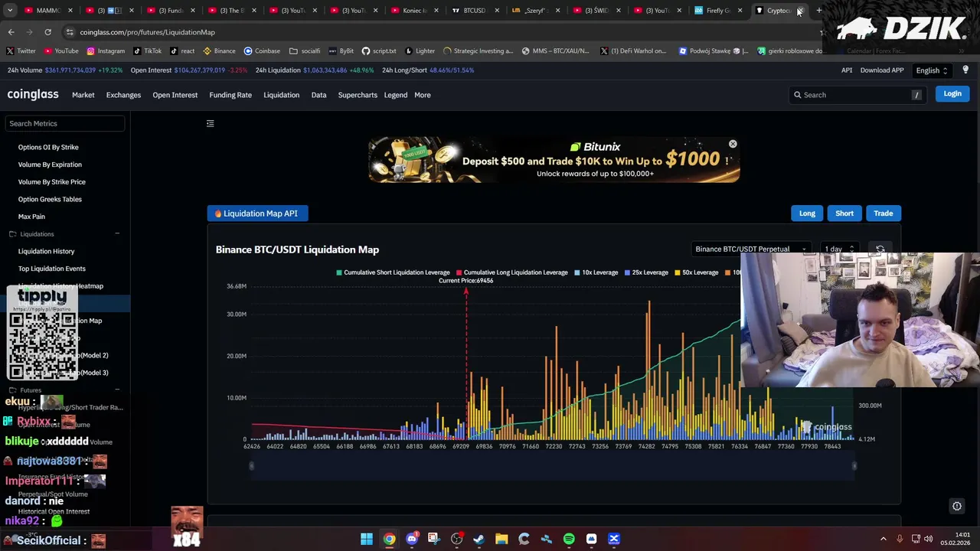
Task: Toggle 10x Leverage legend series
Action: coord(596,272)
